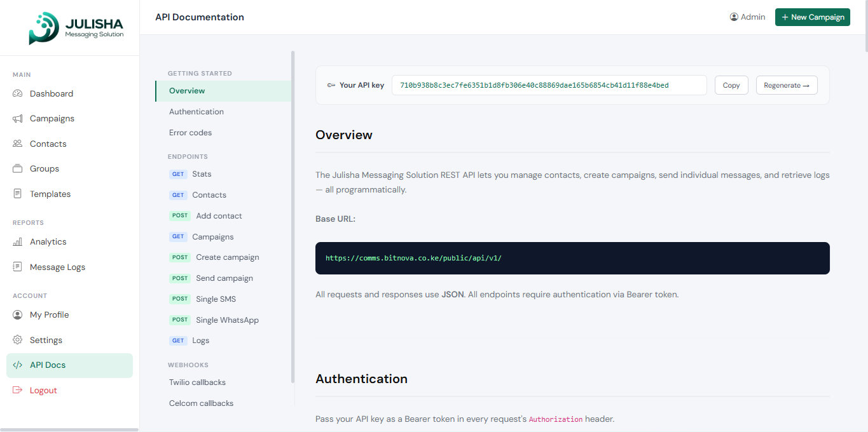This screenshot has height=432, width=868.
Task: Copy the API key
Action: pyautogui.click(x=731, y=85)
